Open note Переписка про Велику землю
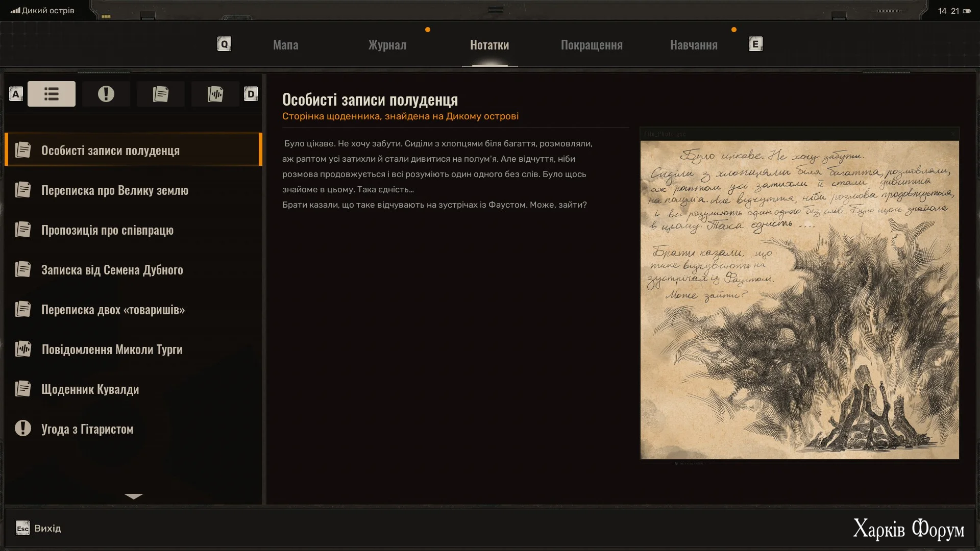The image size is (980, 551). click(115, 190)
